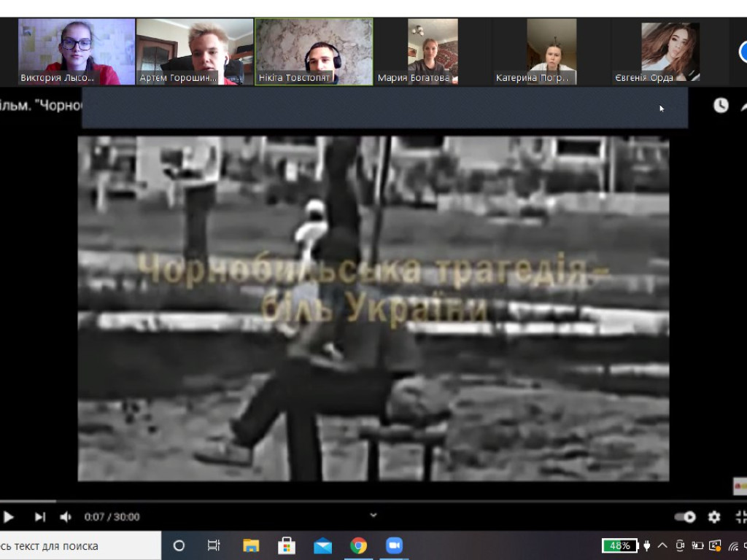Open video settings gear
The height and width of the screenshot is (560, 747).
[x=714, y=517]
